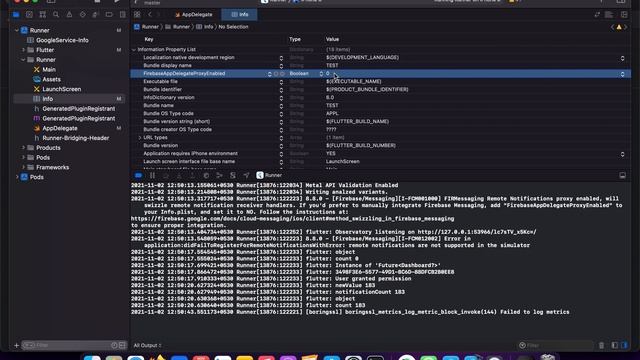
Task: Switch to the AppDelegate tab
Action: pyautogui.click(x=194, y=15)
